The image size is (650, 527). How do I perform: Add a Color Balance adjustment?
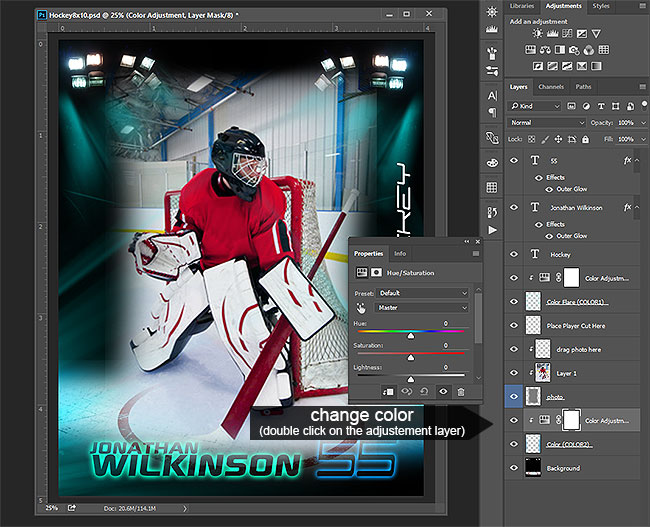545,50
